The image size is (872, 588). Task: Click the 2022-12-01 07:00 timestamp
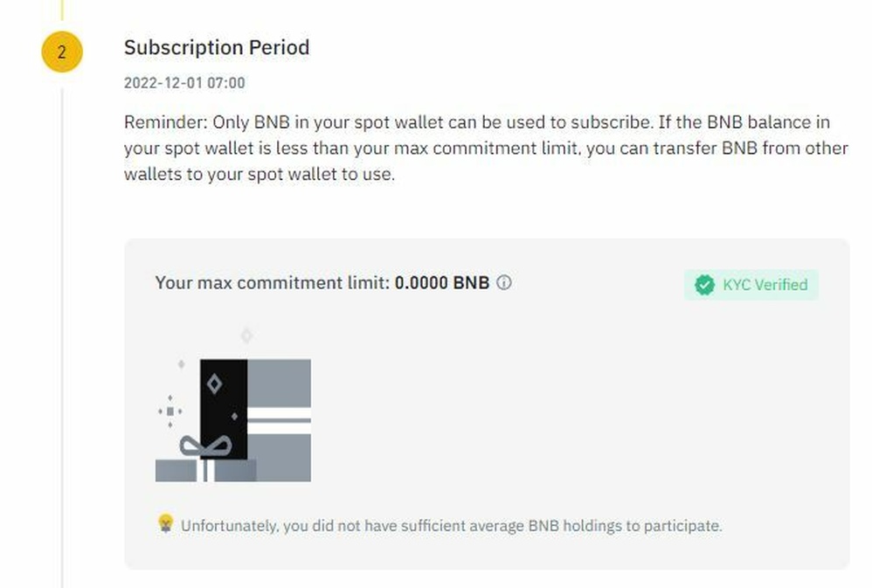coord(184,83)
